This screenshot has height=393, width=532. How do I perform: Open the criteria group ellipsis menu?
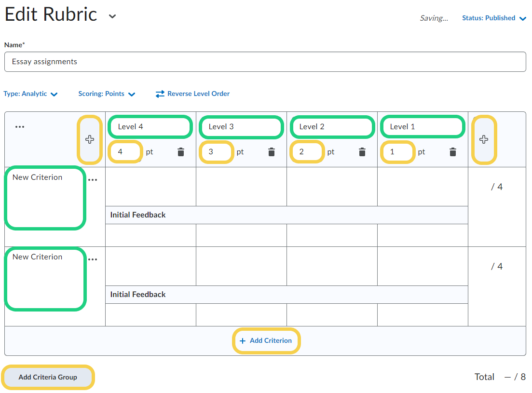pos(19,127)
